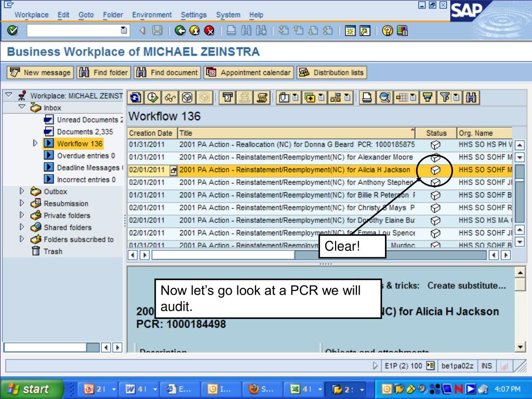The width and height of the screenshot is (532, 399).
Task: Create a new session with the star window icon
Action: (x=350, y=31)
